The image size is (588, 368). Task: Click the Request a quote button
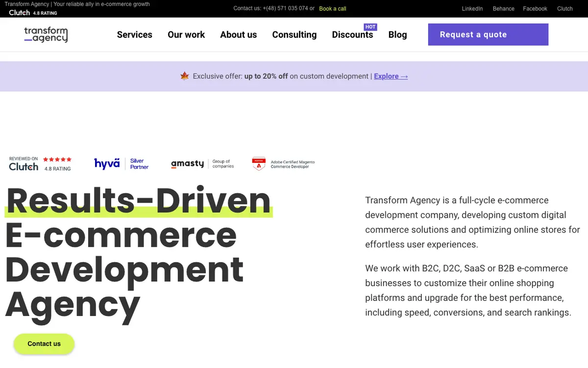pyautogui.click(x=488, y=34)
